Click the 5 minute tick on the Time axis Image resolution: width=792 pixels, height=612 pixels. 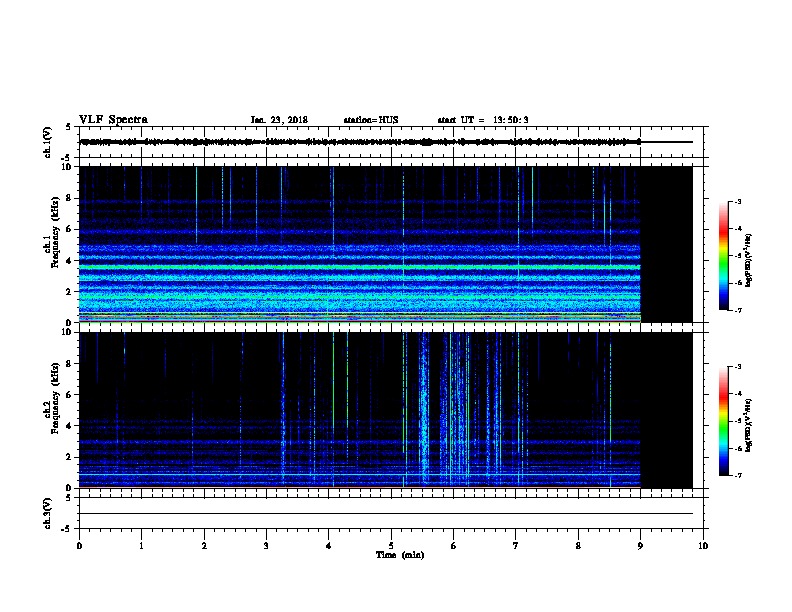[391, 546]
